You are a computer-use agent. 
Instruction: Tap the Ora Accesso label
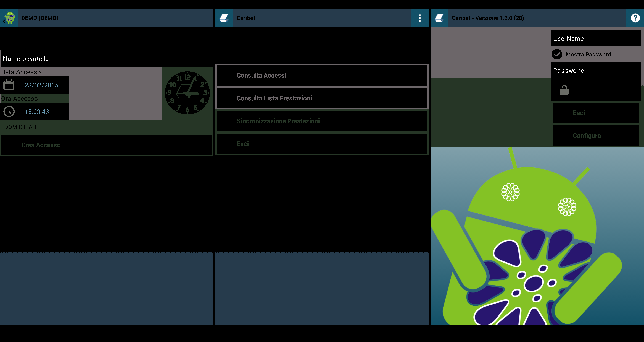(20, 99)
